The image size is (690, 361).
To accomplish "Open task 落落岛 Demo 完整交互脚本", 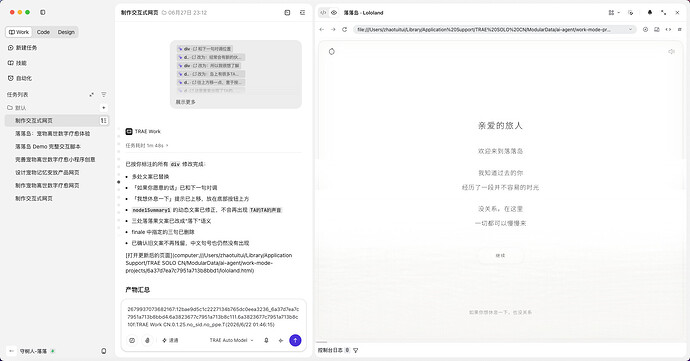I will coord(48,147).
